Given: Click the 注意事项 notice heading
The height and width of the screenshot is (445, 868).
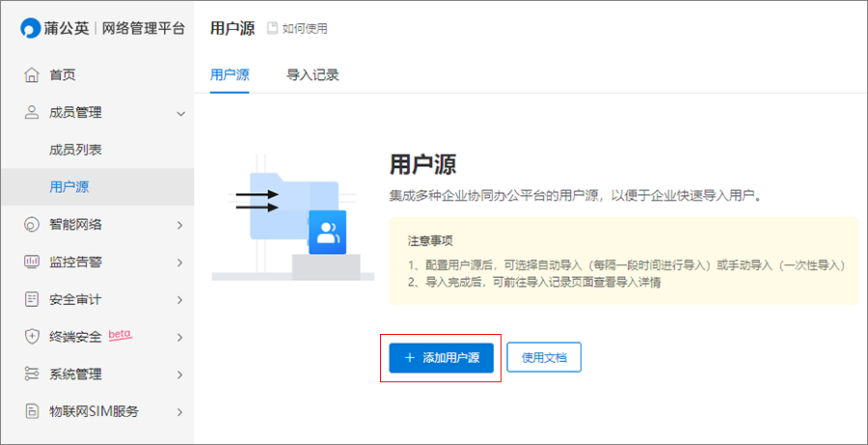Looking at the screenshot, I should [x=431, y=241].
